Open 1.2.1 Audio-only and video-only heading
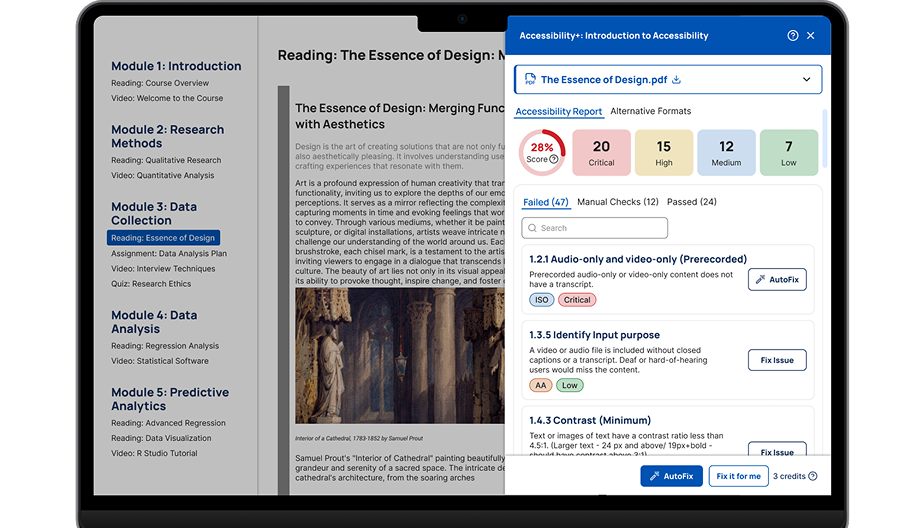The height and width of the screenshot is (528, 924). click(x=638, y=259)
